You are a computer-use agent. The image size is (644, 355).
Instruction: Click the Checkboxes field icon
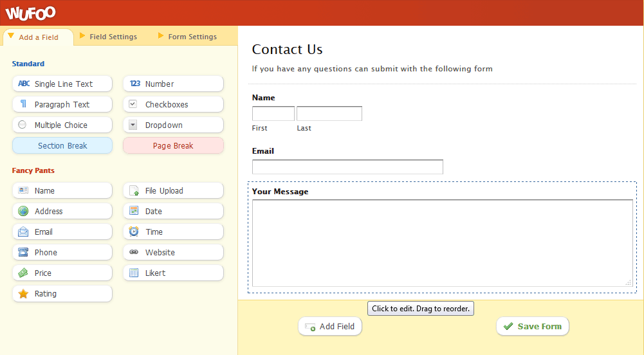pyautogui.click(x=133, y=104)
